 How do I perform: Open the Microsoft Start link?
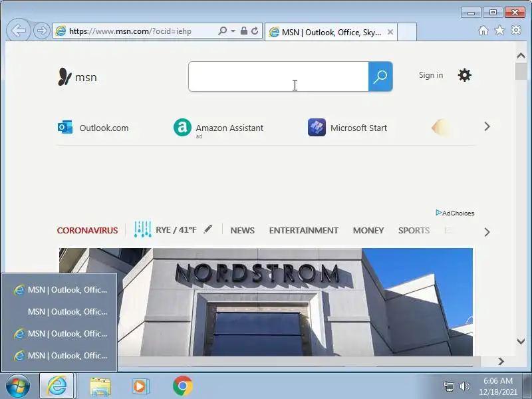pyautogui.click(x=358, y=128)
